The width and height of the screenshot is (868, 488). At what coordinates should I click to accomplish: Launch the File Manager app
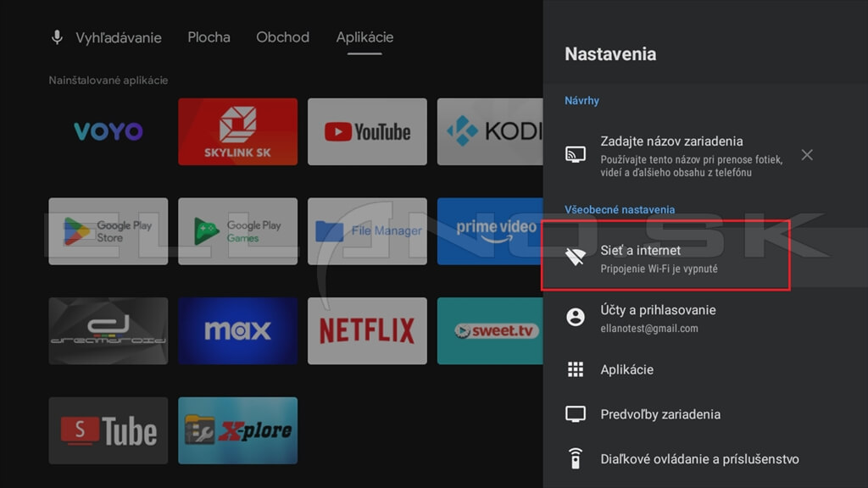367,231
